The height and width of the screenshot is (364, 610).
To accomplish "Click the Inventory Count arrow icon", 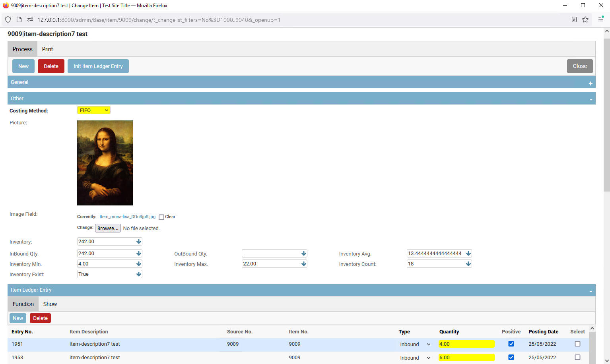I will pyautogui.click(x=468, y=264).
